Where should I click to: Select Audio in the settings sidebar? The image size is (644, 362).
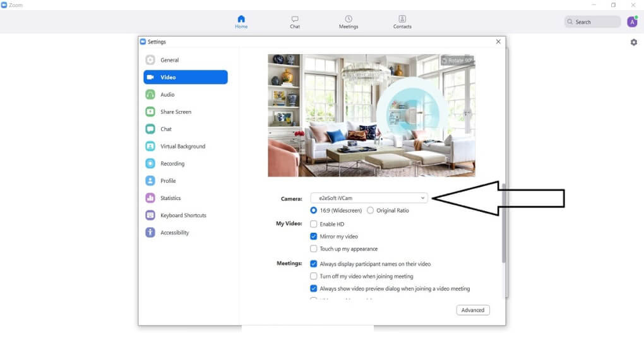coord(167,95)
